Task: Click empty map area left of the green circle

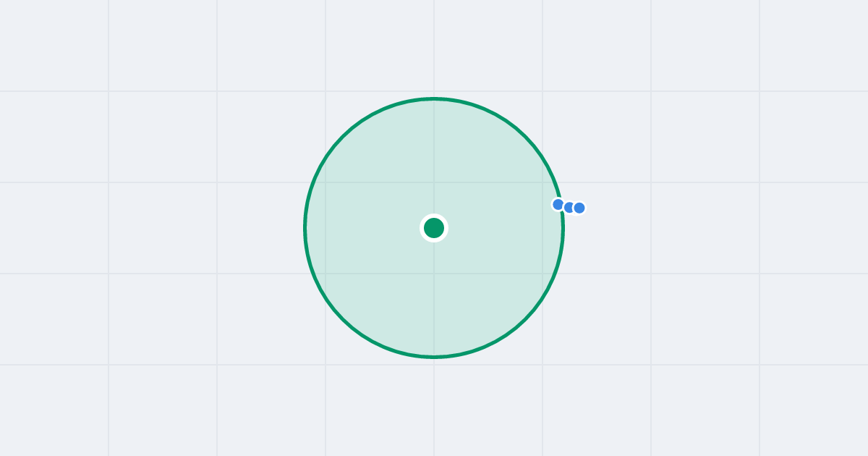Action: point(181,228)
